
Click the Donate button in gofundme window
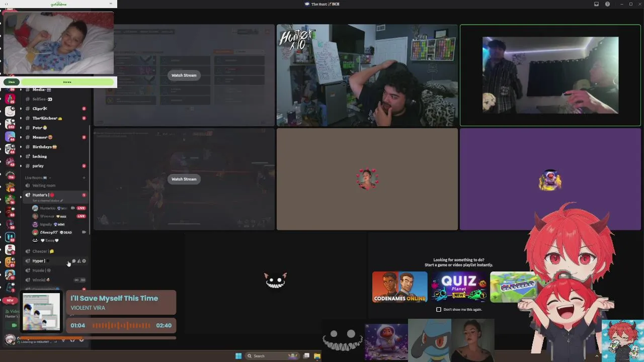point(67,82)
